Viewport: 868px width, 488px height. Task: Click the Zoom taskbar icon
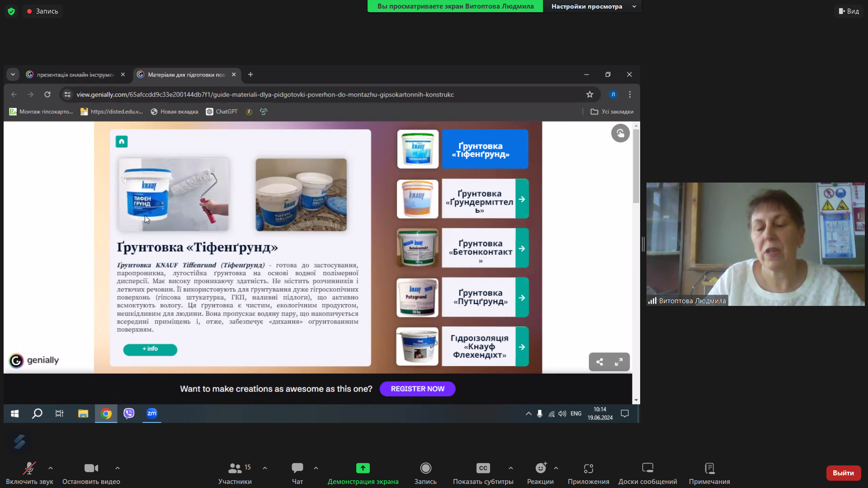point(152,413)
